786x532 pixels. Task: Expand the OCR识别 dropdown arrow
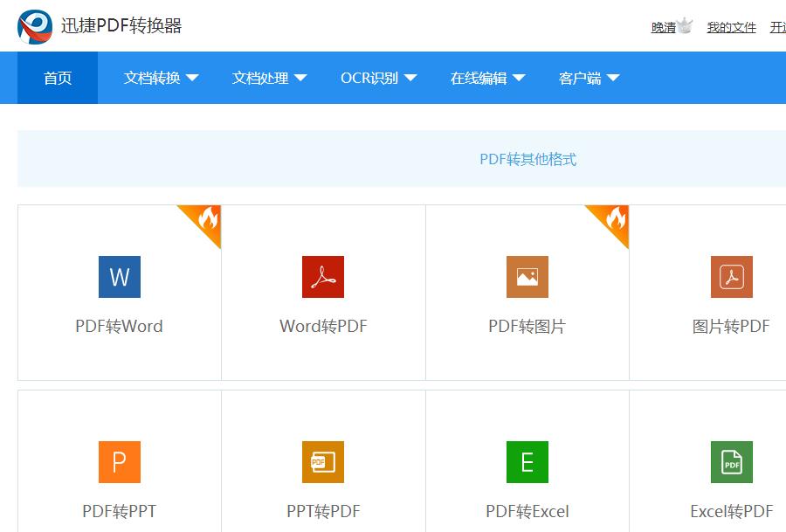(x=410, y=78)
